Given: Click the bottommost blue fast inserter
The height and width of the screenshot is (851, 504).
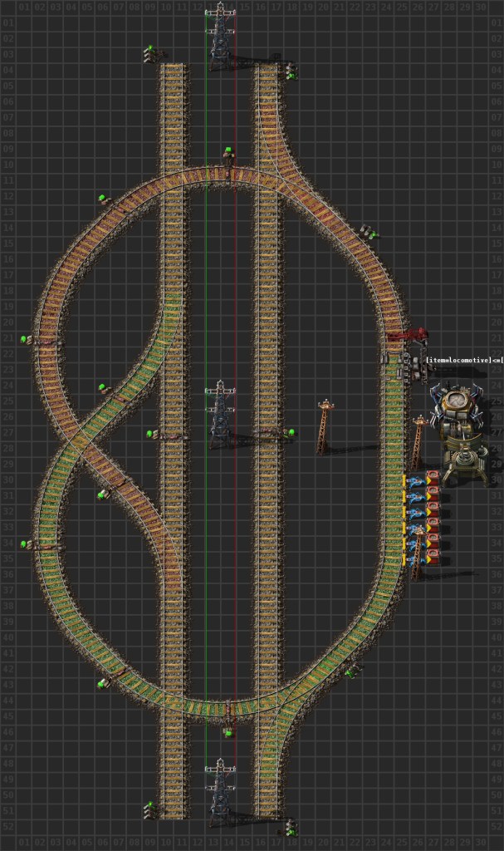Looking at the screenshot, I should [414, 559].
